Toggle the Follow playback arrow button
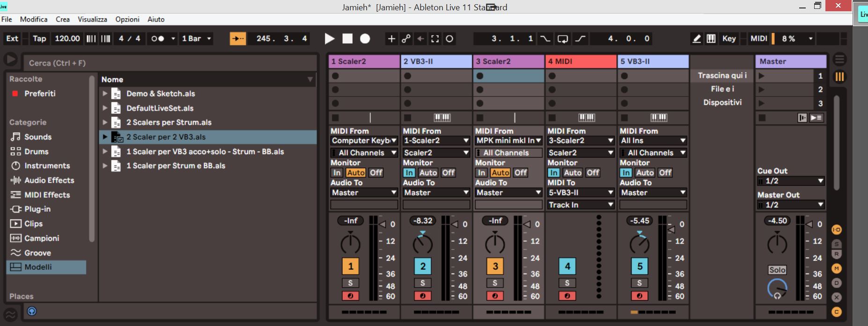 coord(238,39)
